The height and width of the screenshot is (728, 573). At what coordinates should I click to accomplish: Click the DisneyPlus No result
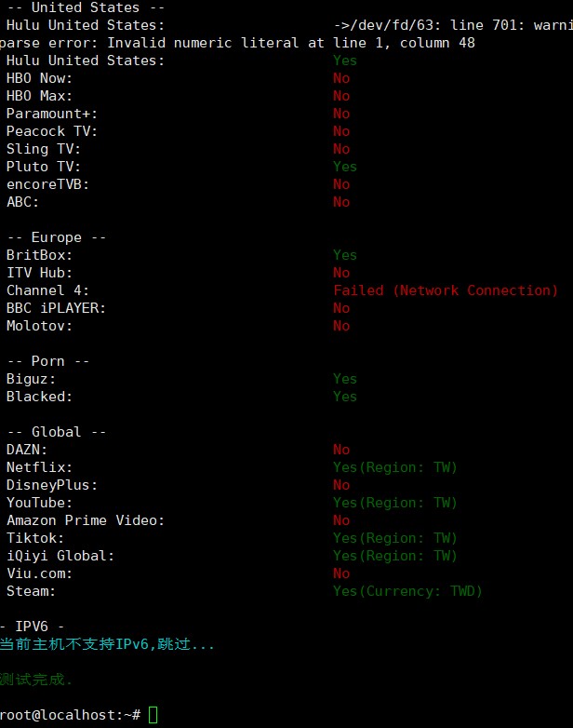[x=341, y=485]
